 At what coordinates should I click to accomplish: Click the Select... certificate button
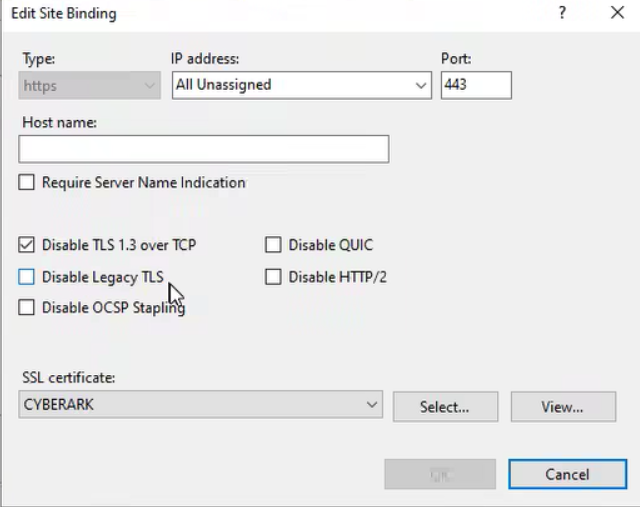[445, 407]
